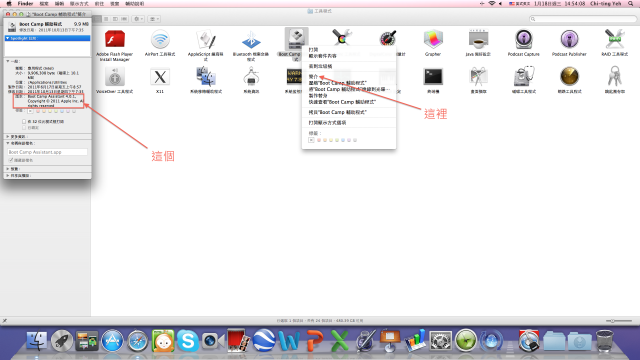Switch Finder window to Cover Flow view

click(x=124, y=19)
